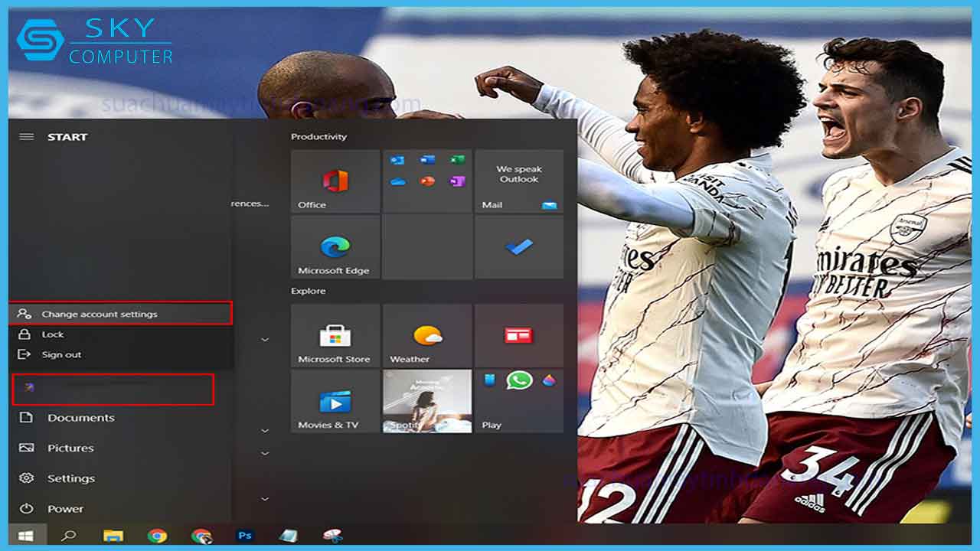Click the taskbar Search icon
Screen dimensions: 980x551
(70, 535)
